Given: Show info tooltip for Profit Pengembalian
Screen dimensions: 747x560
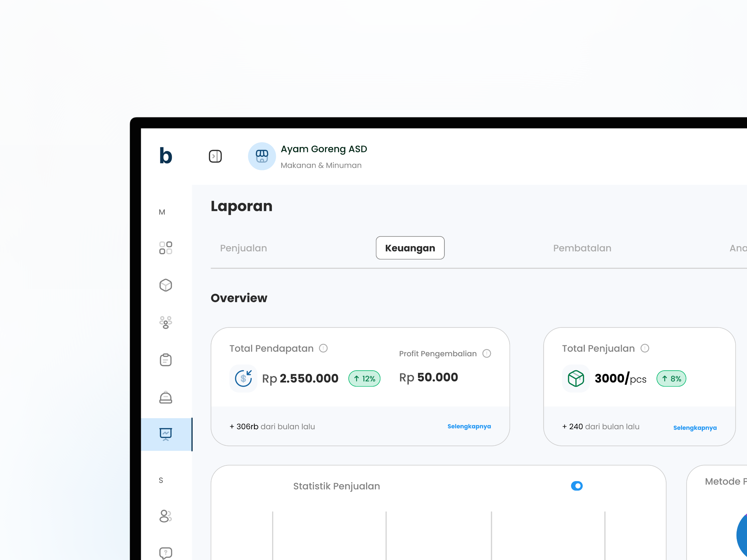Looking at the screenshot, I should point(486,353).
